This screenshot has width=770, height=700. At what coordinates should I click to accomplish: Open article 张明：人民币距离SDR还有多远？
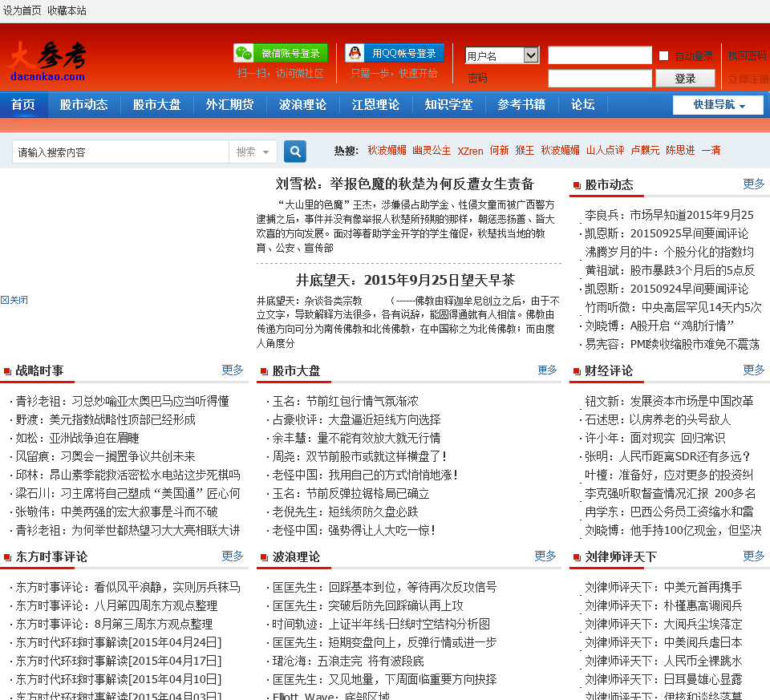(x=667, y=456)
